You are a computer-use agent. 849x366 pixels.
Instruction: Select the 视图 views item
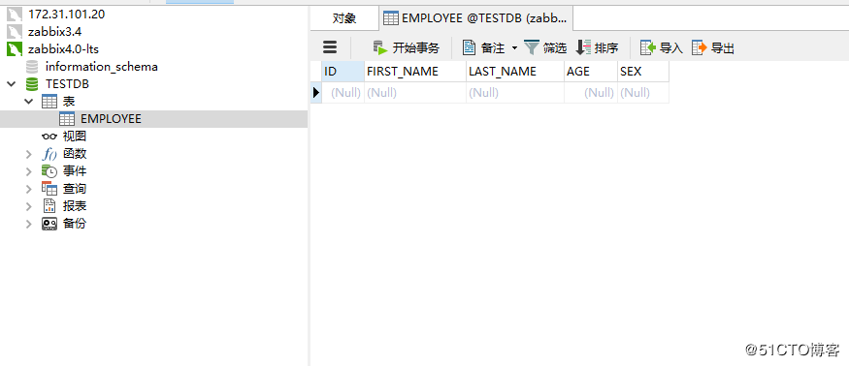74,136
